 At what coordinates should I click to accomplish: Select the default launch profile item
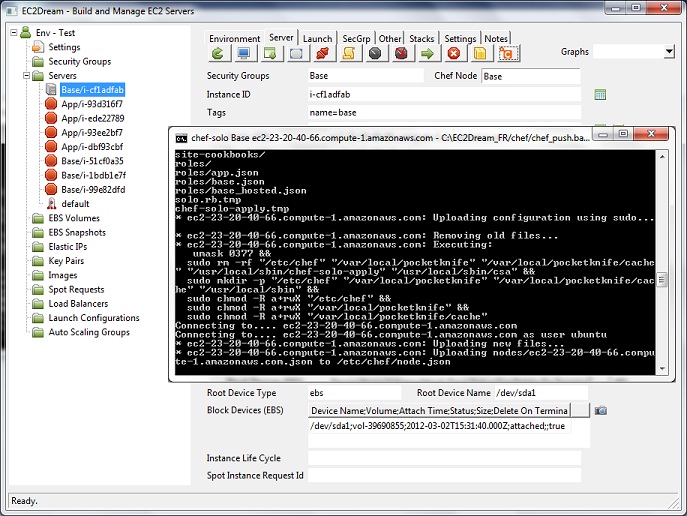pos(75,204)
